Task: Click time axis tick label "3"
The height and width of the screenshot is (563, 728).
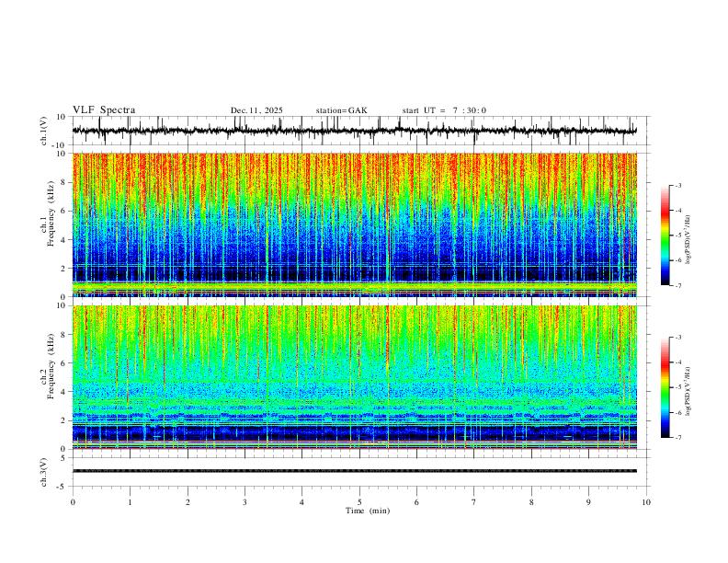Action: point(245,502)
